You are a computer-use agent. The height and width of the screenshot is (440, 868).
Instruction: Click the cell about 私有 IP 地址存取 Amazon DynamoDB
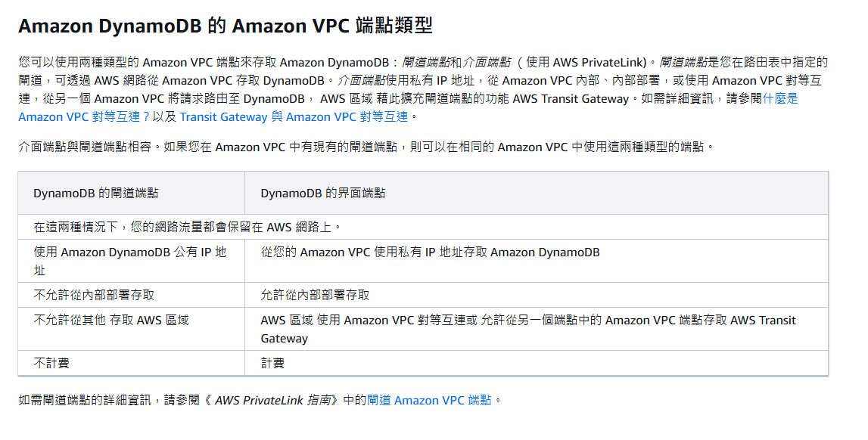tap(537, 261)
